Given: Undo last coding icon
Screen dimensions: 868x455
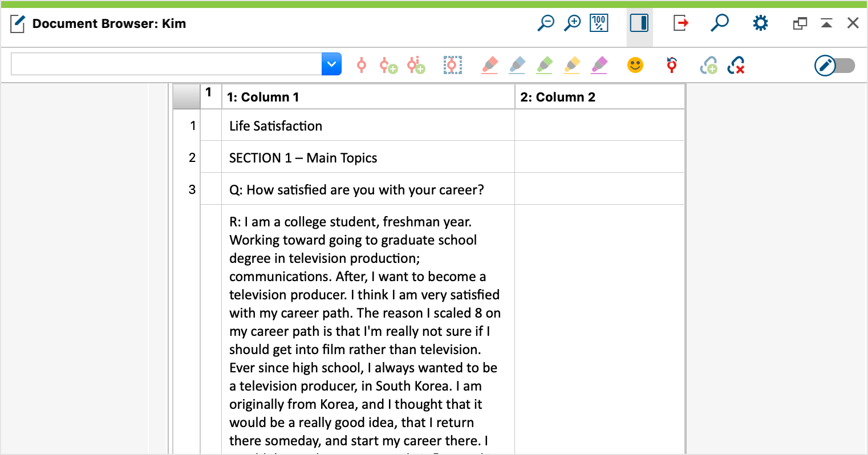Looking at the screenshot, I should point(672,65).
